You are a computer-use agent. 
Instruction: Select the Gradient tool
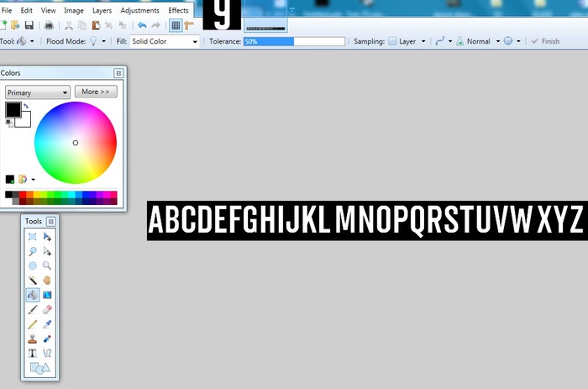click(47, 295)
